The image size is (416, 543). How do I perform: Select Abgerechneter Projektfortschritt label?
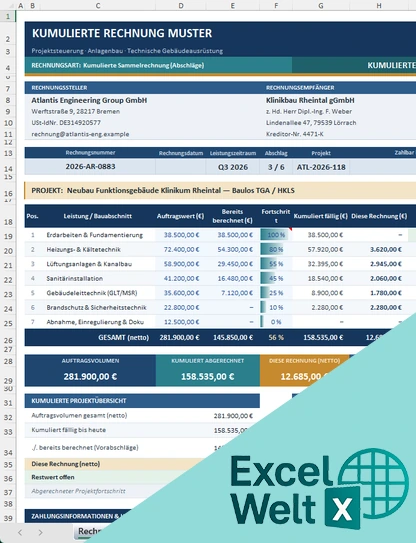click(78, 491)
